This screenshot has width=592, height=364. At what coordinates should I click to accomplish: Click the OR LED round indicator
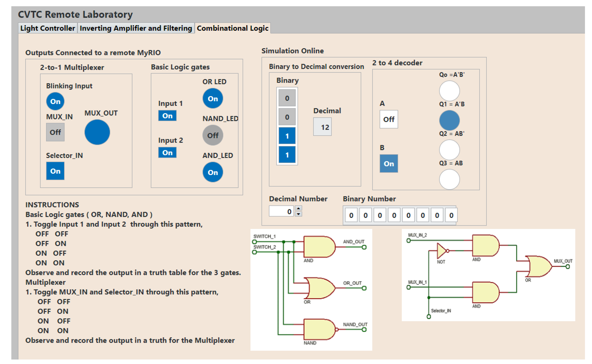coord(213,98)
